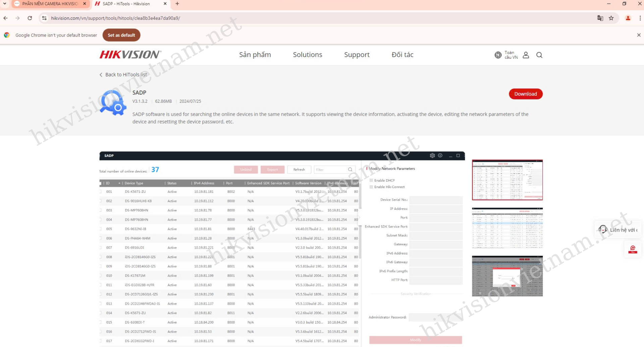Open the tab search dropdown arrow

pyautogui.click(x=5, y=4)
